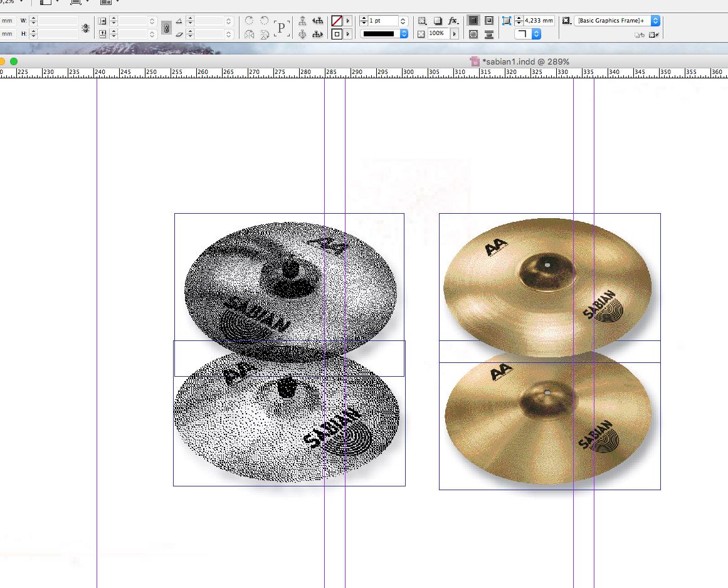The height and width of the screenshot is (588, 728).
Task: Click the opacity 100% field
Action: coord(437,34)
